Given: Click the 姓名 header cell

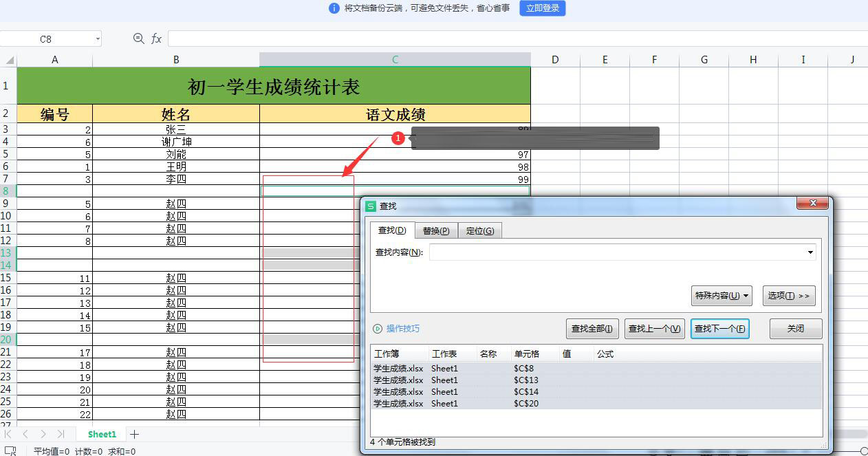Looking at the screenshot, I should [x=176, y=113].
